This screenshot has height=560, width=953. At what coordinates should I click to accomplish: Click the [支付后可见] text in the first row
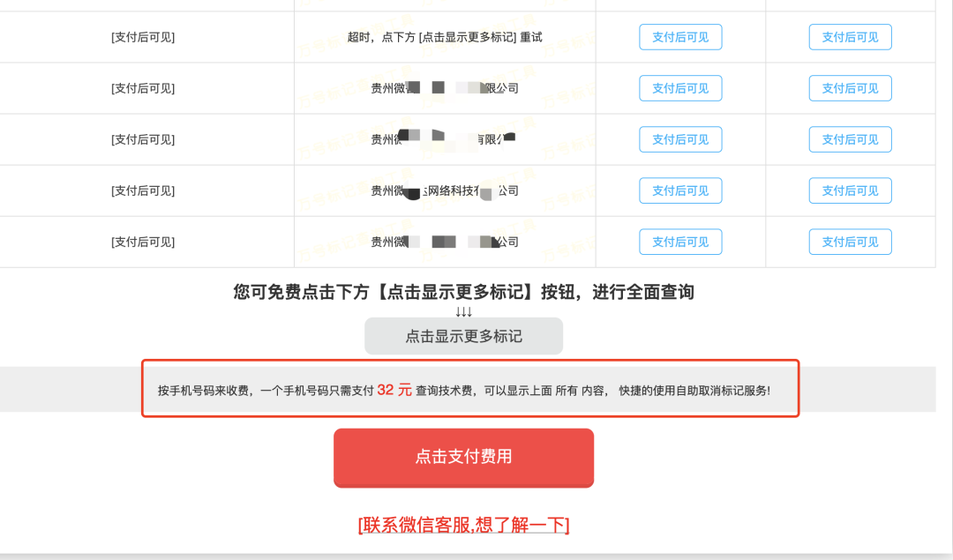pos(143,37)
